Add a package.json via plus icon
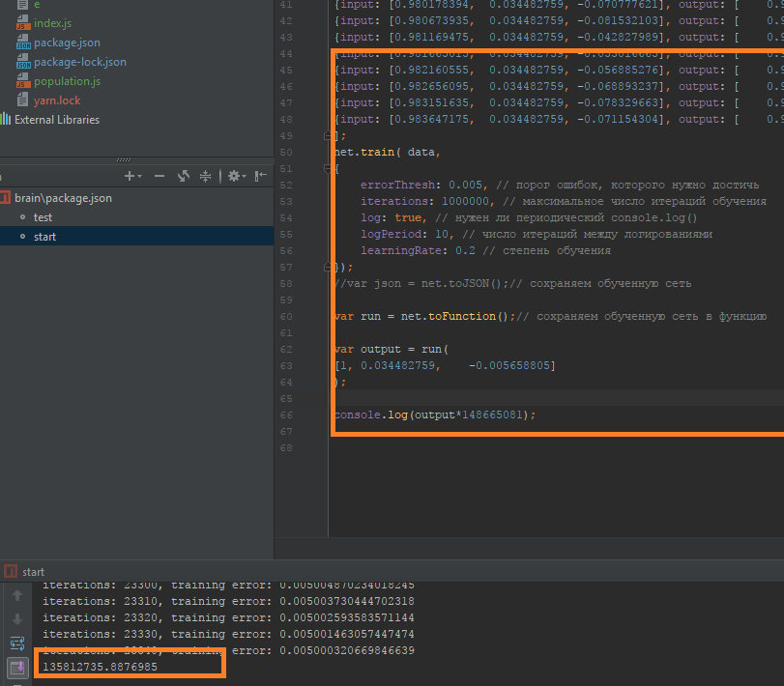Image resolution: width=784 pixels, height=686 pixels. pos(129,176)
